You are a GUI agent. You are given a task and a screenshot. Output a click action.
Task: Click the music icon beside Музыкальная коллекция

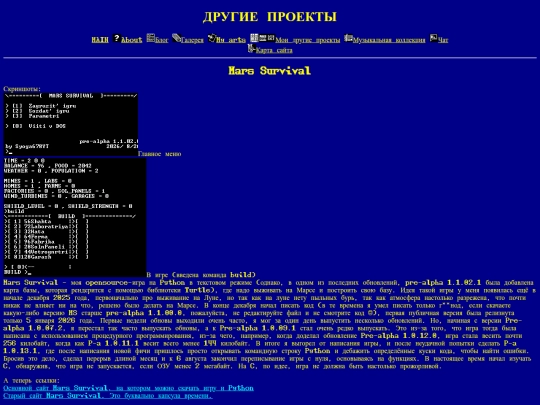pos(349,38)
